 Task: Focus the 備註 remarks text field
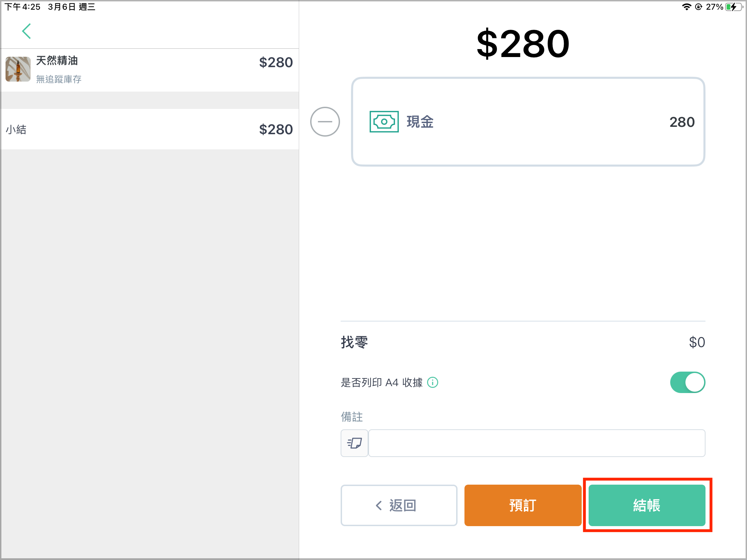[x=537, y=443]
